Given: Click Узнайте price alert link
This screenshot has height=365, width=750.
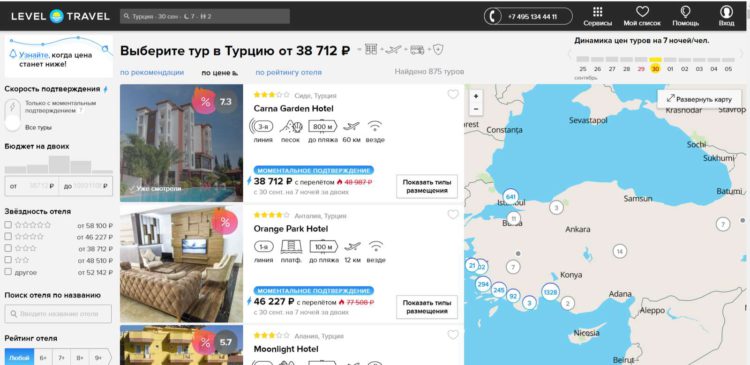Looking at the screenshot, I should point(33,55).
